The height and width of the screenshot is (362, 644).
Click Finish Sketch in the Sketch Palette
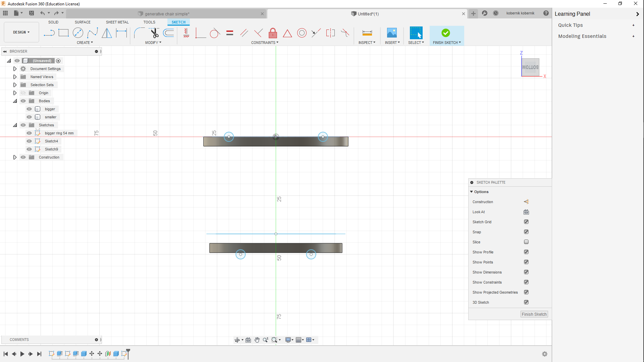coord(534,314)
